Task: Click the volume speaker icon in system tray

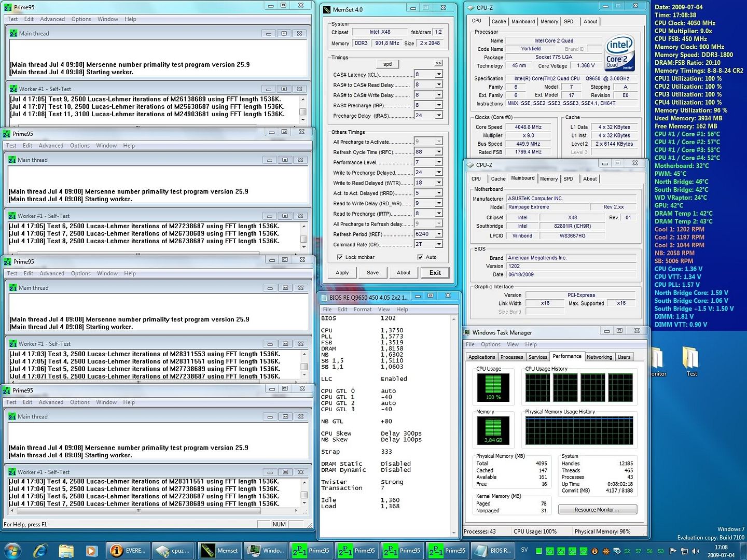Action: (695, 551)
